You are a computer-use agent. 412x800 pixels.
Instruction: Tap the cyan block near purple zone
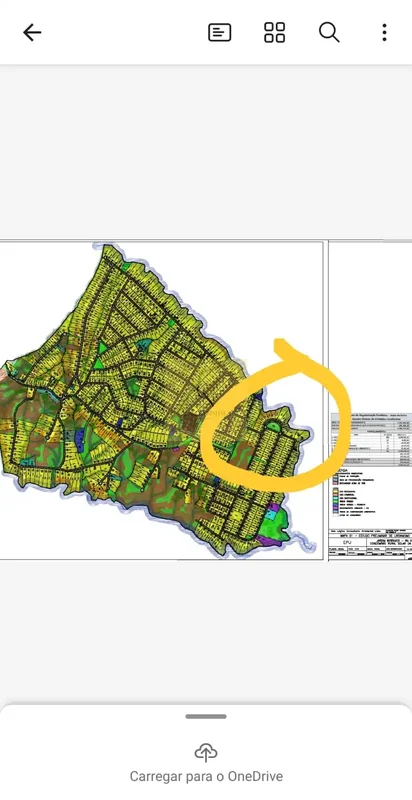pos(272,515)
